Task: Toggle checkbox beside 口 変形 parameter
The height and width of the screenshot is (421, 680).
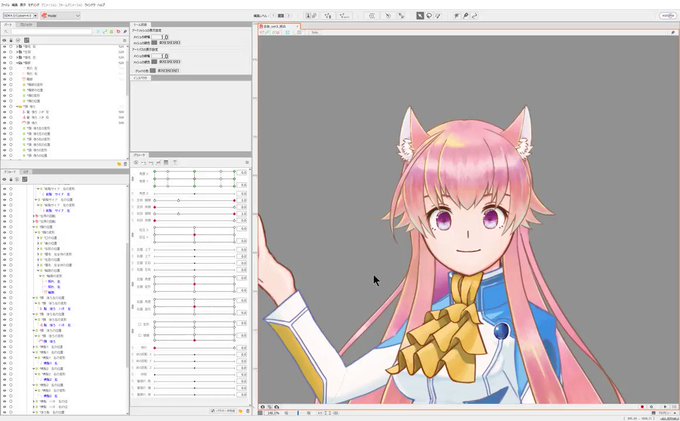Action: point(140,324)
